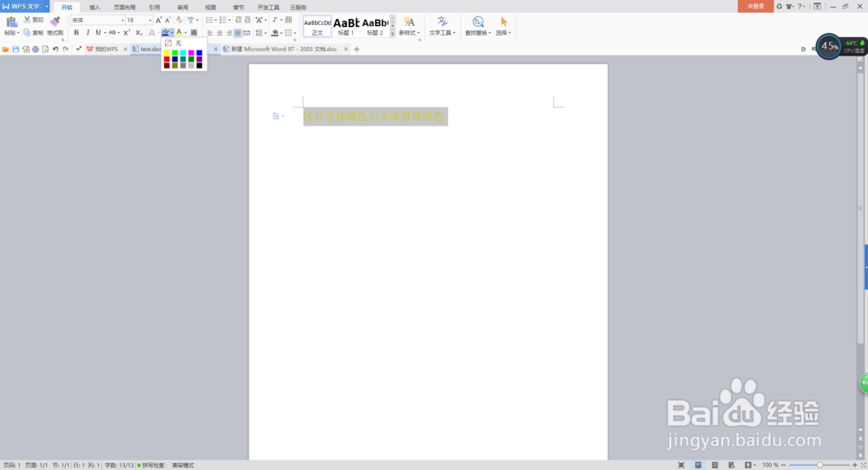
Task: Center align paragraph text
Action: (220, 33)
